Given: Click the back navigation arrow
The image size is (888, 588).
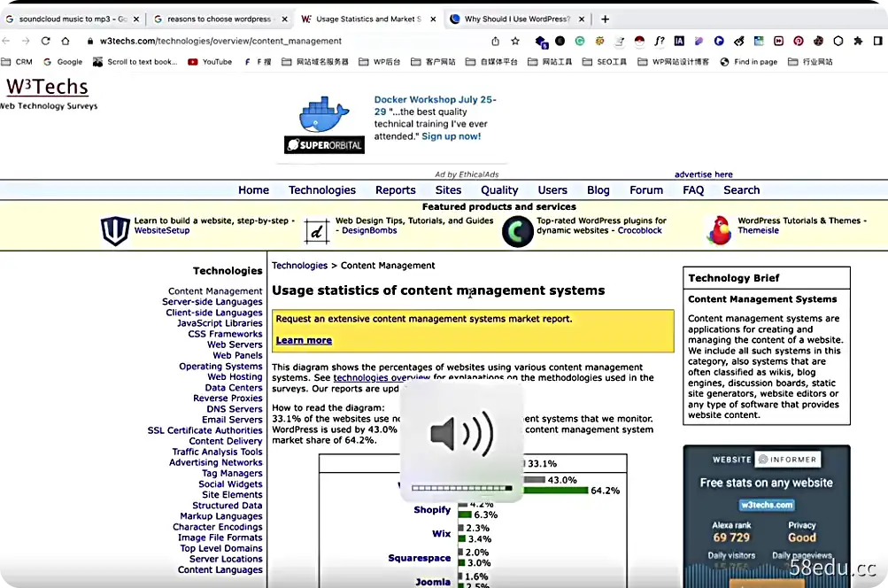Looking at the screenshot, I should (6, 41).
